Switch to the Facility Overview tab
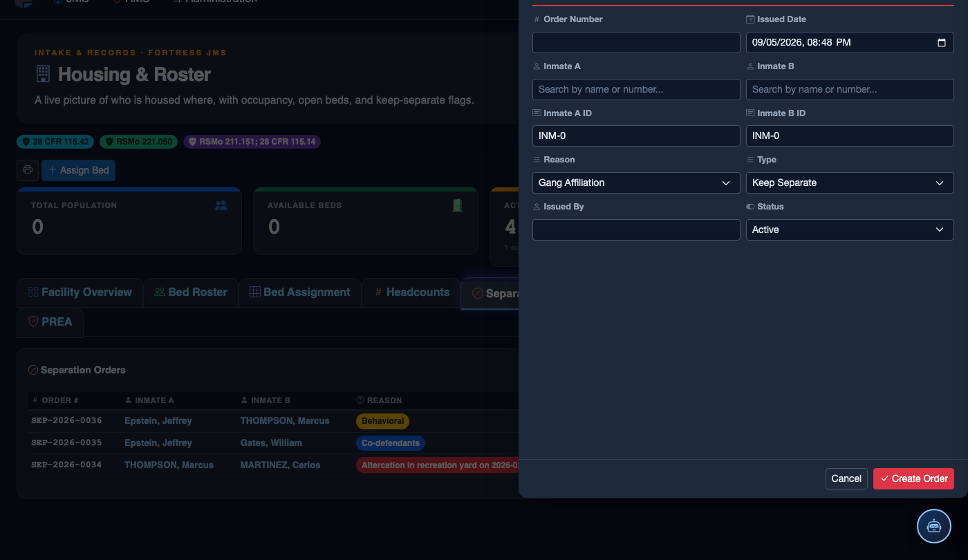The height and width of the screenshot is (560, 968). click(80, 292)
